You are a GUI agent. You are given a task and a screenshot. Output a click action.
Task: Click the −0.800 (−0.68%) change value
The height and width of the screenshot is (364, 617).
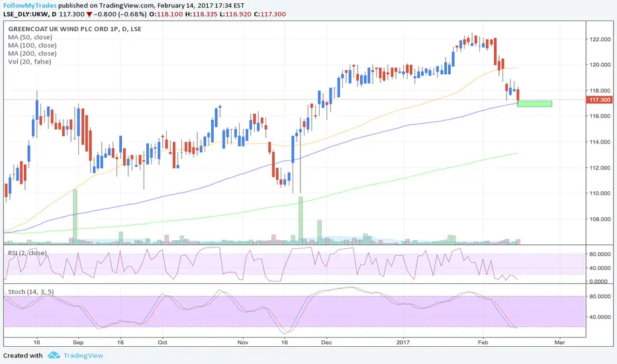coord(120,14)
